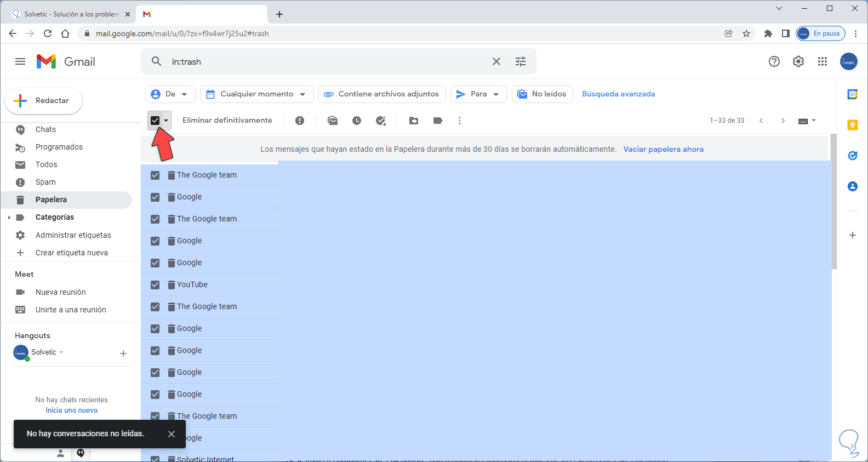
Task: Click the Labels tag icon
Action: (438, 121)
